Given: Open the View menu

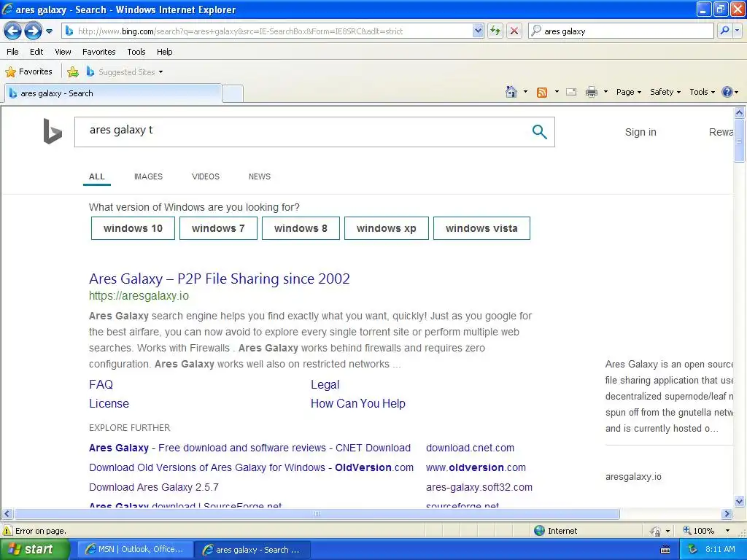Looking at the screenshot, I should (x=63, y=52).
